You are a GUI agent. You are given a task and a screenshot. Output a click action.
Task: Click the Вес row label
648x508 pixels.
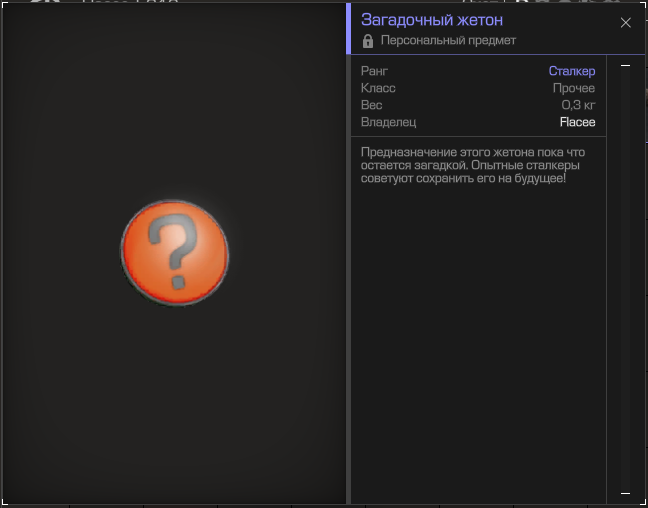371,105
